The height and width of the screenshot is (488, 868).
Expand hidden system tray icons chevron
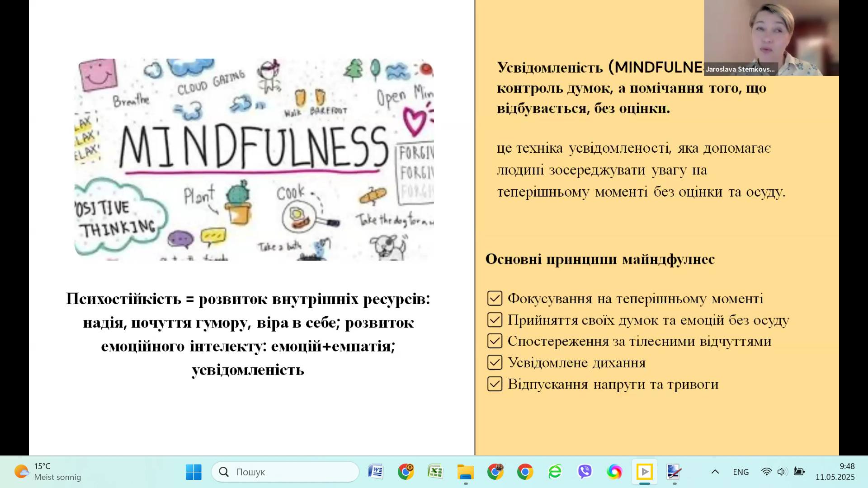coord(715,472)
